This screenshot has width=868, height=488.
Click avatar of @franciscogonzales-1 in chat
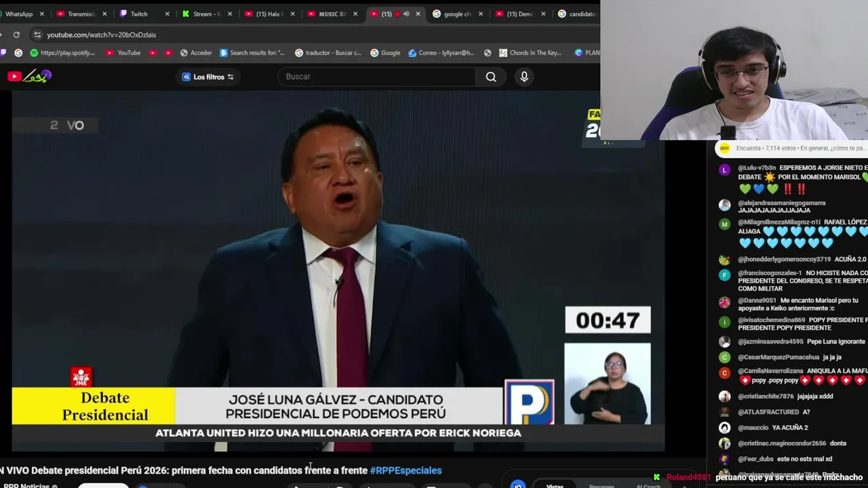click(724, 274)
